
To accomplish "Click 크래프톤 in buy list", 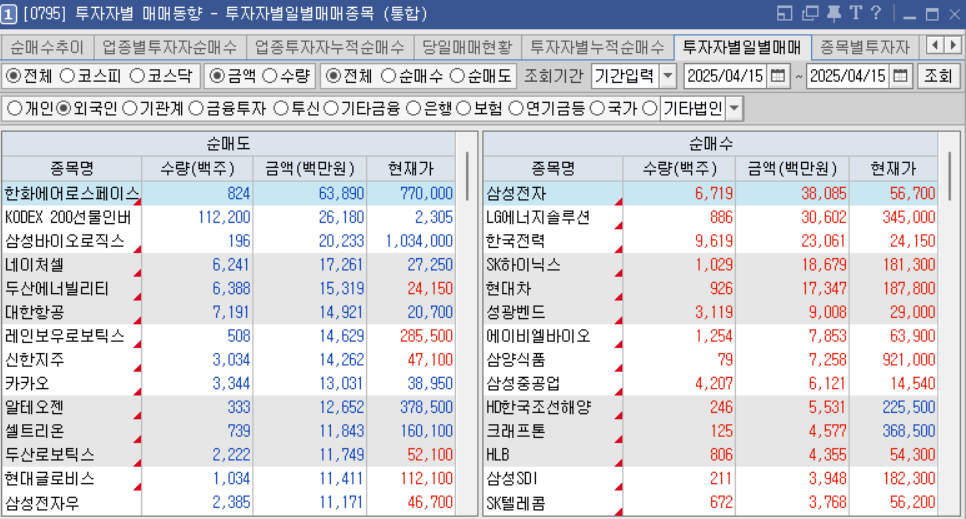I will 516,431.
